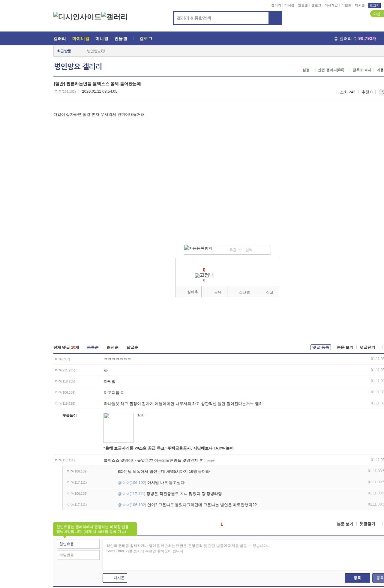The height and width of the screenshot is (588, 384).
Task: Click the search button beside the search box
Action: click(275, 18)
